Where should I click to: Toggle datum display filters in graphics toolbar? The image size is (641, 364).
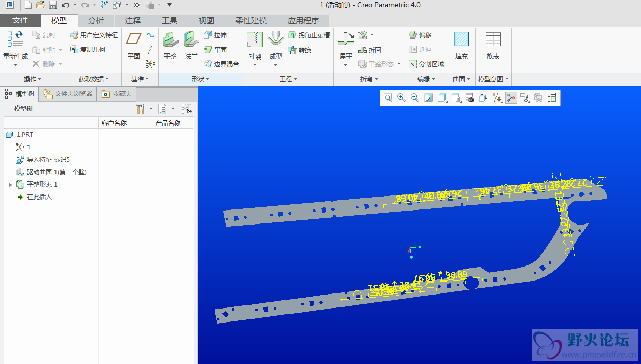point(497,97)
